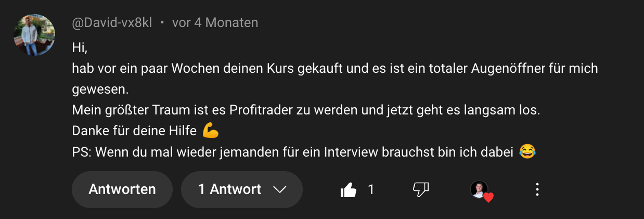Click the chevron beside '1 Antwort'
The image size is (644, 219).
279,190
